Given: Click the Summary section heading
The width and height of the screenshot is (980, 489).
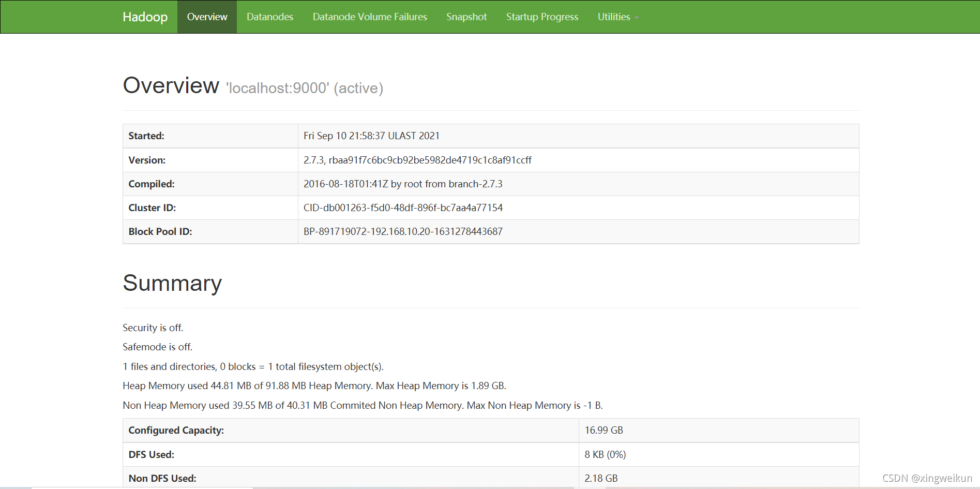Looking at the screenshot, I should pos(172,283).
